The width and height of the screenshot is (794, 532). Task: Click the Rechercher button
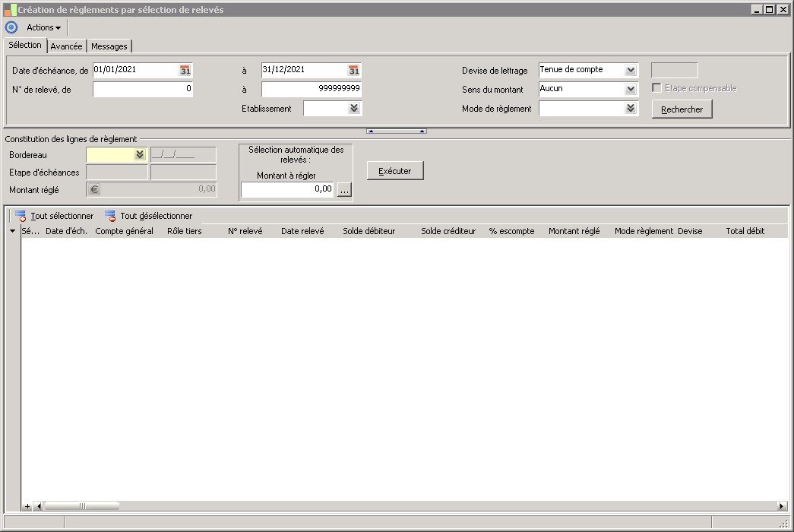point(682,109)
